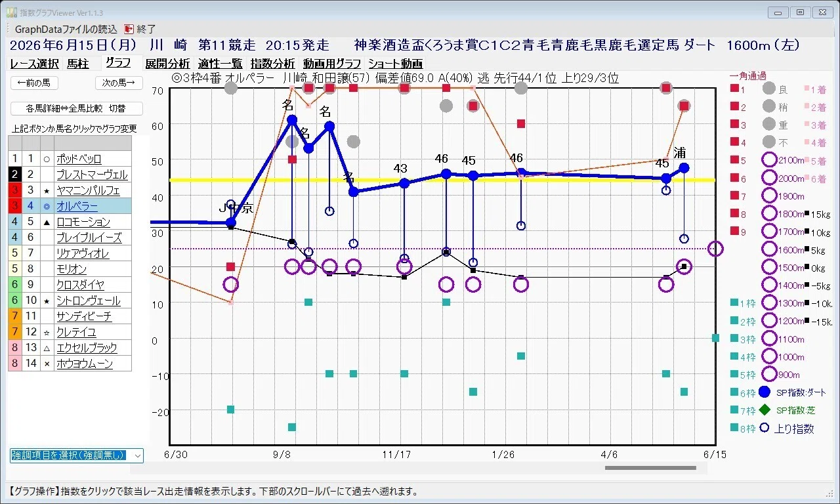Select horse リケアヴィオレ

point(83,253)
